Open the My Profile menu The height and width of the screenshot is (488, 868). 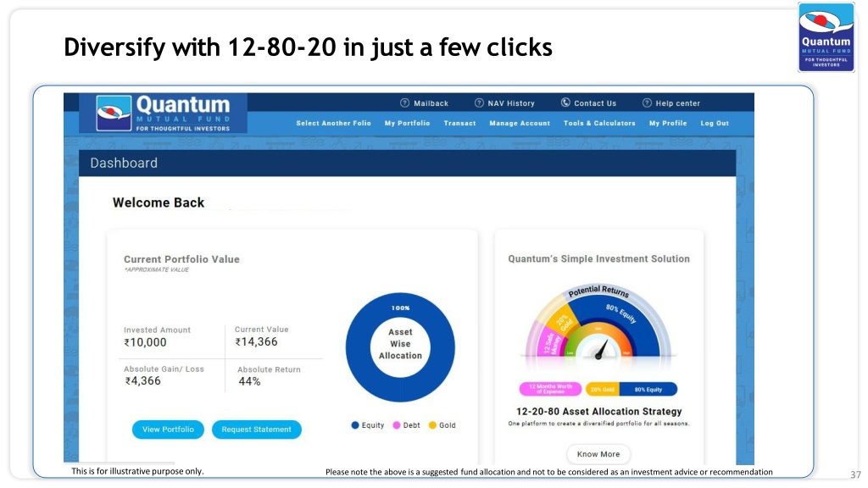pos(668,124)
